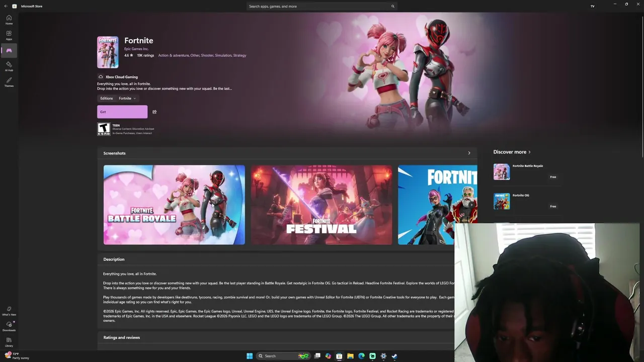Screen dimensions: 644x362
Task: Open the Apps section in the sidebar
Action: [9, 35]
